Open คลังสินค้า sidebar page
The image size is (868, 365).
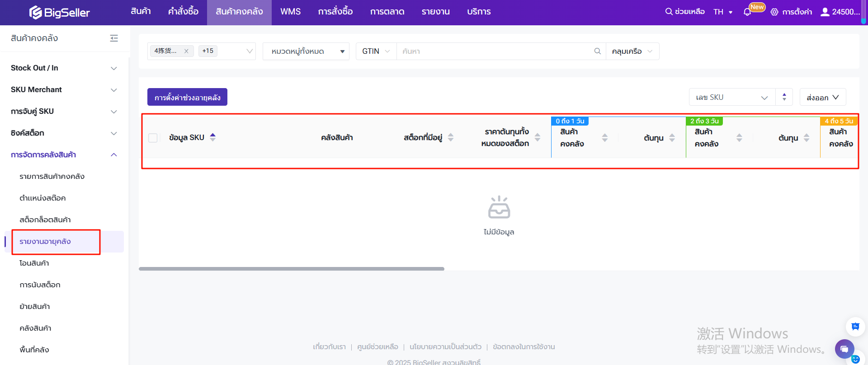[35, 328]
